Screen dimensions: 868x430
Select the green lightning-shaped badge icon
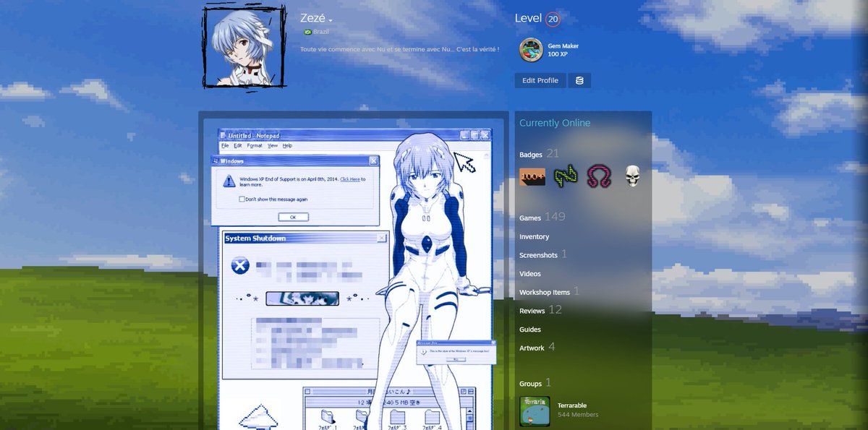(566, 176)
